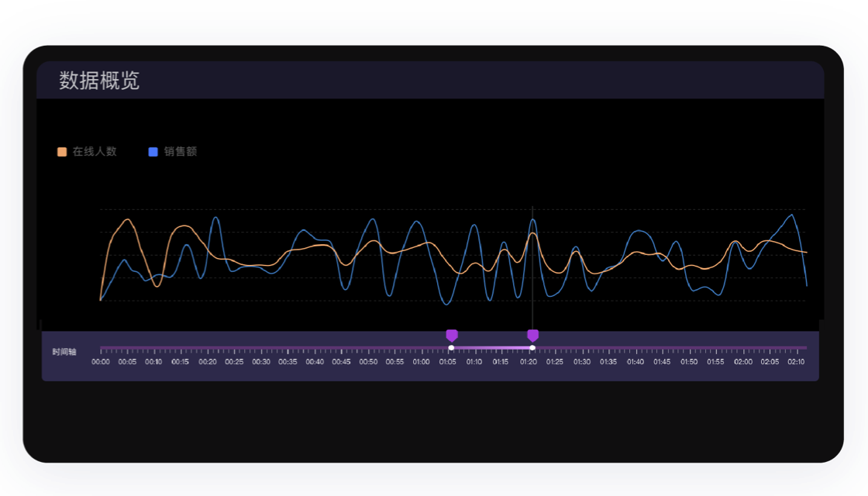Jump to 02:00 on the timeline
This screenshot has width=868, height=496.
742,362
